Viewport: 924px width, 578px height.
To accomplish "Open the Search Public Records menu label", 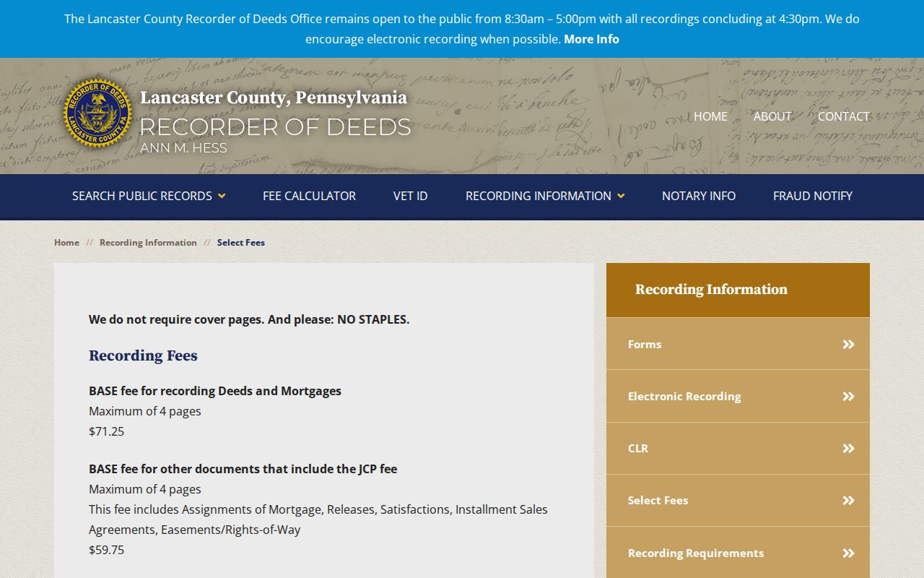I will tap(142, 196).
